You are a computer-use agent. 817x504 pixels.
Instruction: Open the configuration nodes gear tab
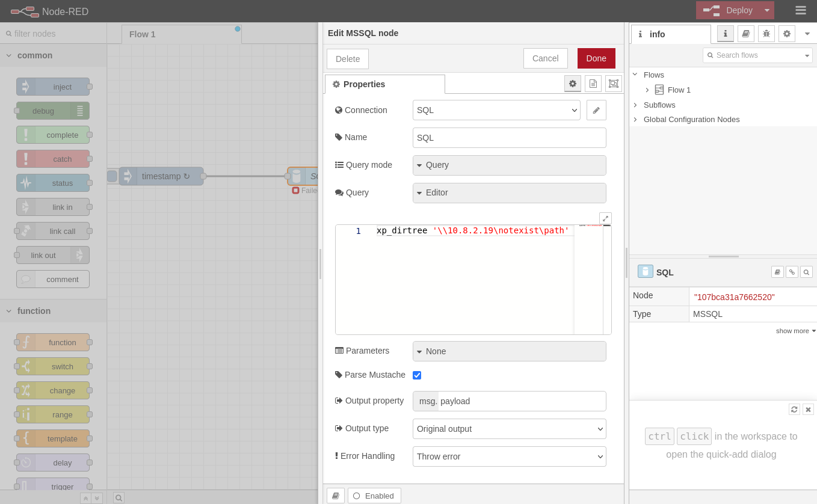[787, 34]
